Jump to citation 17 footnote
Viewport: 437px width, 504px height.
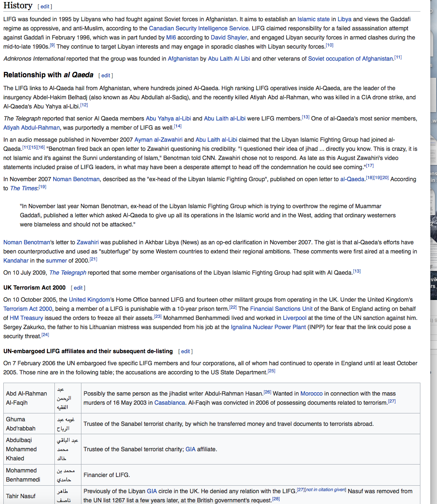coord(370,165)
